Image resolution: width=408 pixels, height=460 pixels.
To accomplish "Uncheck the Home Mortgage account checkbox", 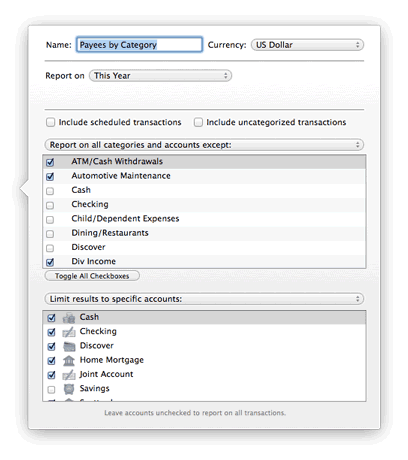I will click(51, 361).
